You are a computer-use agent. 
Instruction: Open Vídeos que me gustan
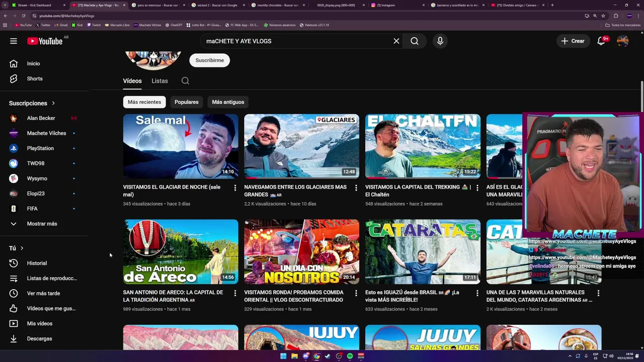44,308
